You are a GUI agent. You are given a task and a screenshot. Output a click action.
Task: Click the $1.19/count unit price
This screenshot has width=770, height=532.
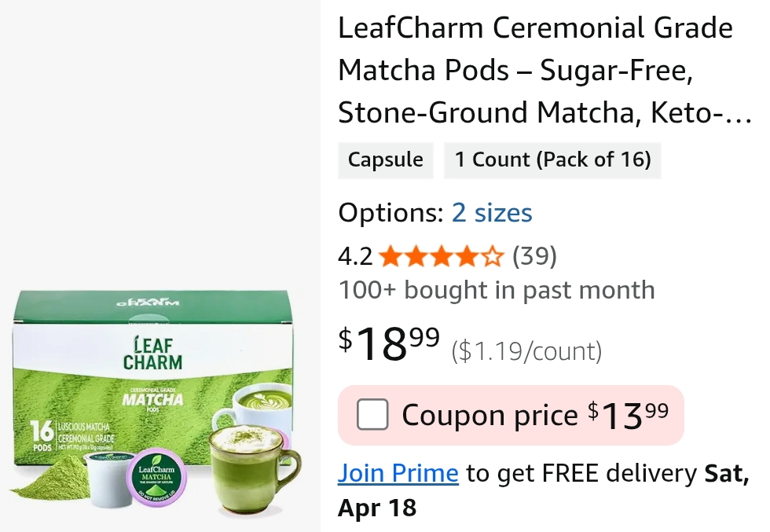pyautogui.click(x=526, y=351)
